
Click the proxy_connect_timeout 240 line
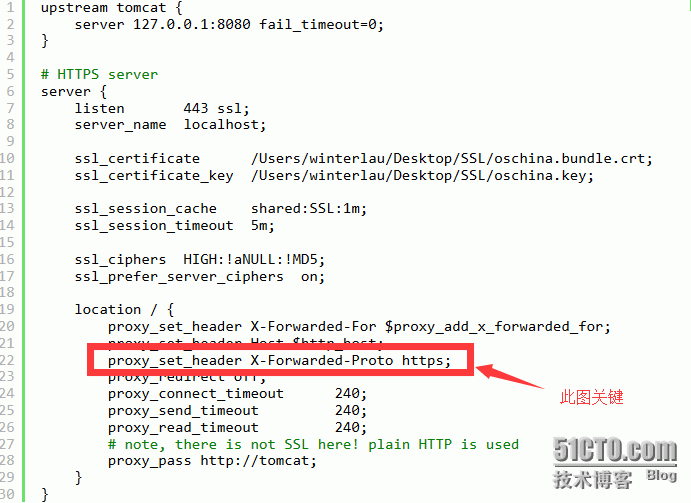point(237,394)
